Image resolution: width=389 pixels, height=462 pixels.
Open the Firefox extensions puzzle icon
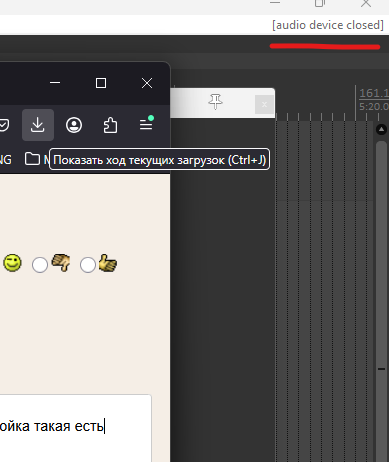click(x=110, y=125)
